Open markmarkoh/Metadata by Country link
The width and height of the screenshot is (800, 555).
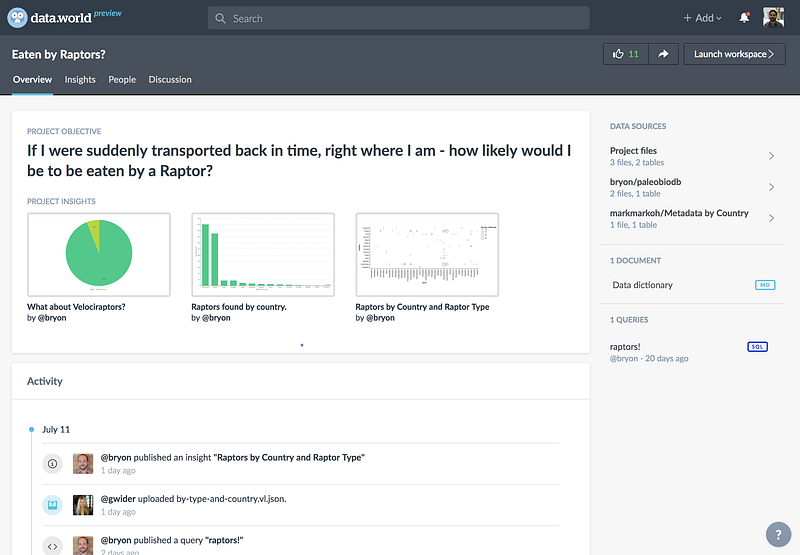pos(679,213)
